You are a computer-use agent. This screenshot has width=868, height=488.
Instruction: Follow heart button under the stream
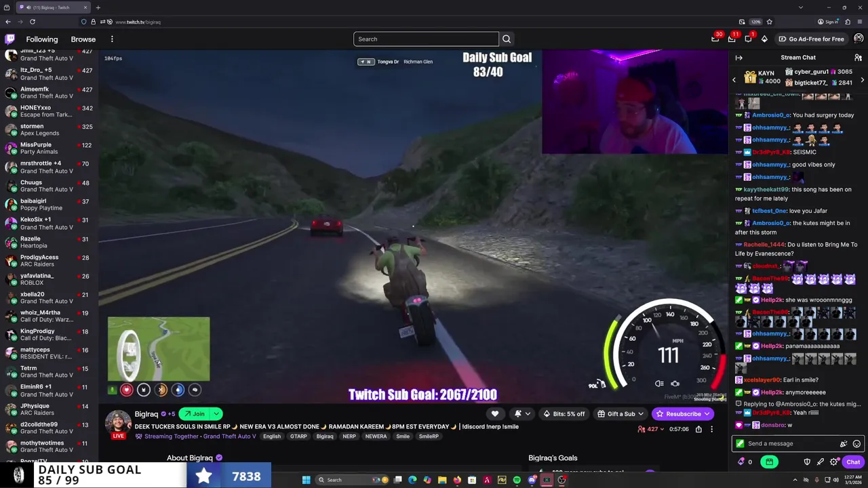pos(495,414)
